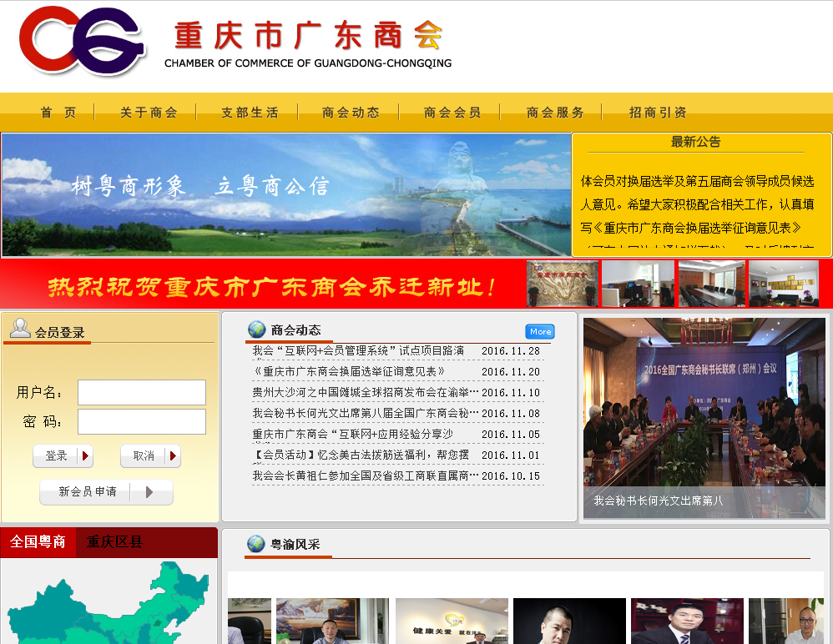Screen dimensions: 833x644
Task: Open the 健康关爱 photo in 粤渝风采
Action: 452,621
